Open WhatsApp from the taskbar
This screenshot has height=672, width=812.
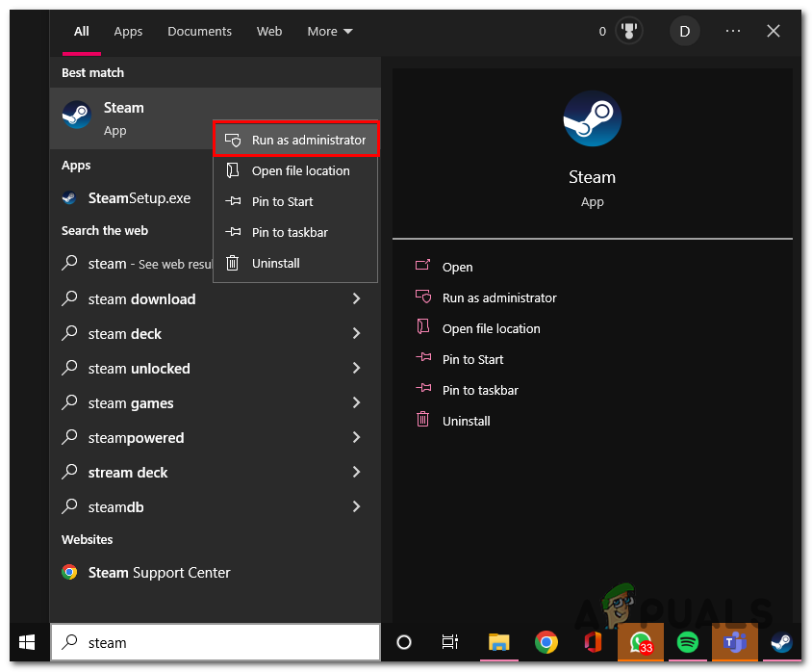pyautogui.click(x=640, y=642)
